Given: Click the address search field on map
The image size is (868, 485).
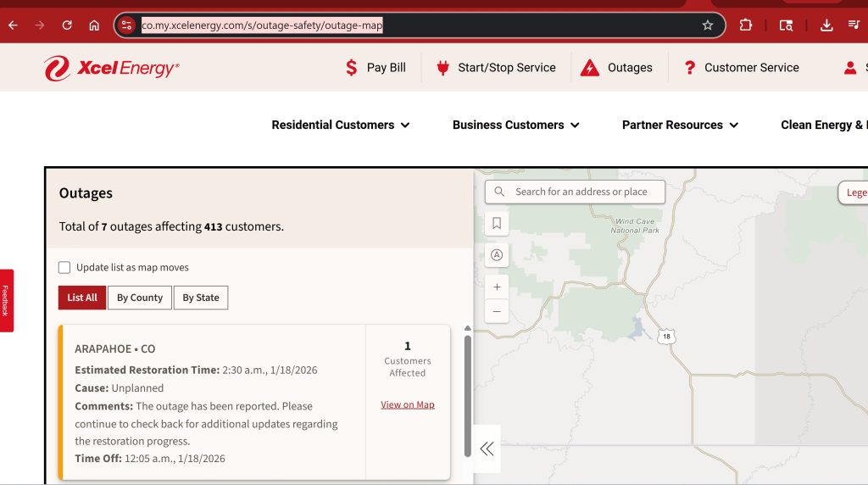Looking at the screenshot, I should [581, 192].
